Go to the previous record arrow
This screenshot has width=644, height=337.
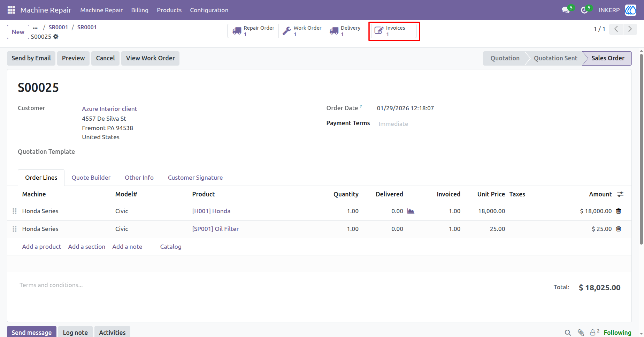[616, 29]
